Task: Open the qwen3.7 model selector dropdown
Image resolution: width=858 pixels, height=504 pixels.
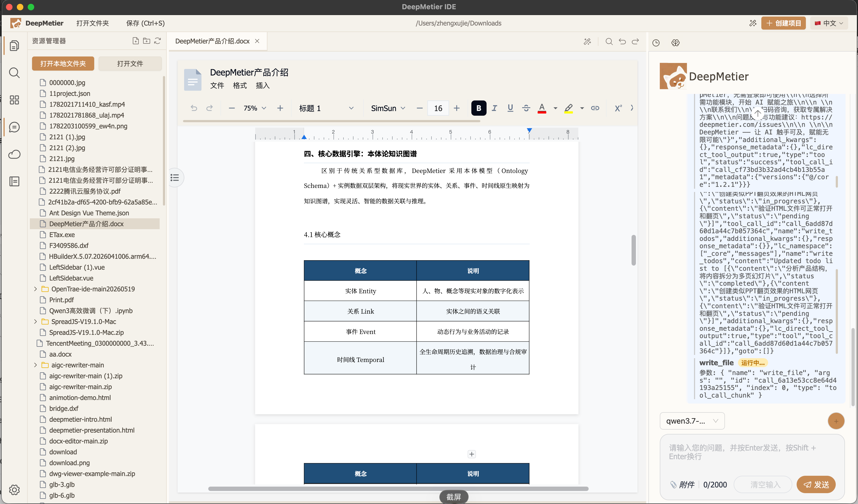Action: [x=692, y=421]
